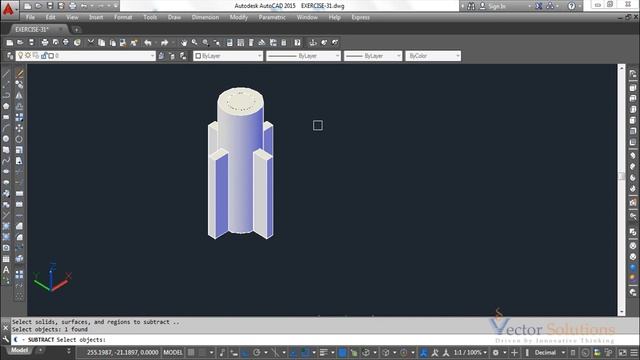Select the Circle draw tool
640x360 pixels.
coord(6,139)
